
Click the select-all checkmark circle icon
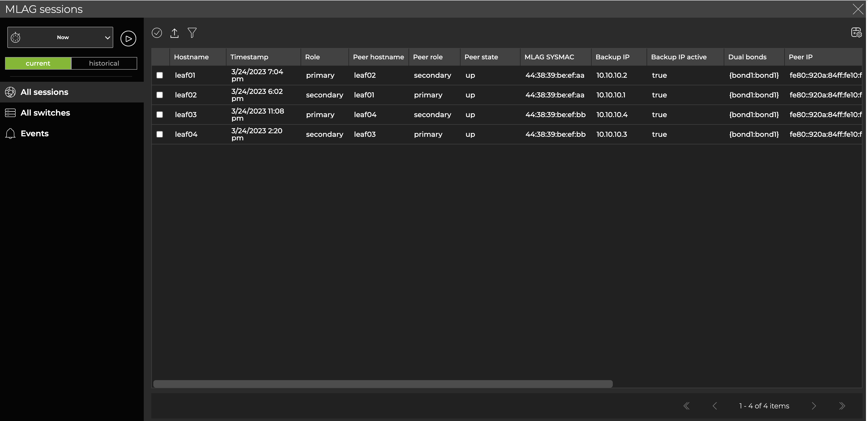[157, 33]
